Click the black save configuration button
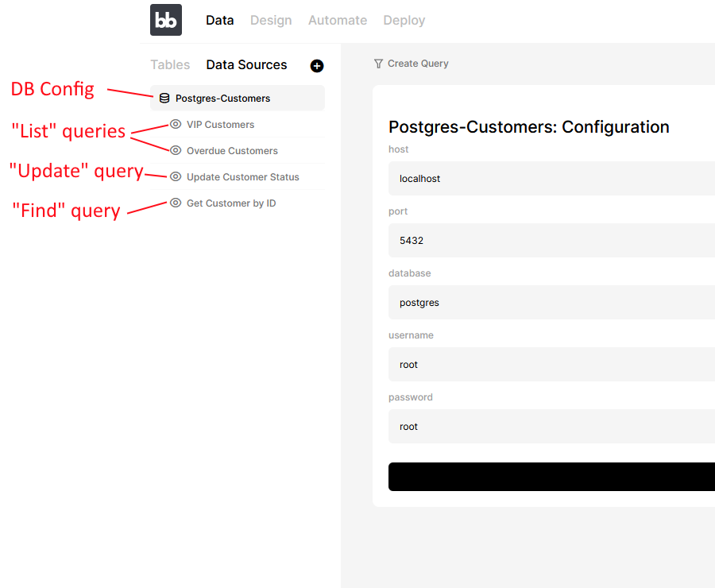715x588 pixels. [551, 476]
